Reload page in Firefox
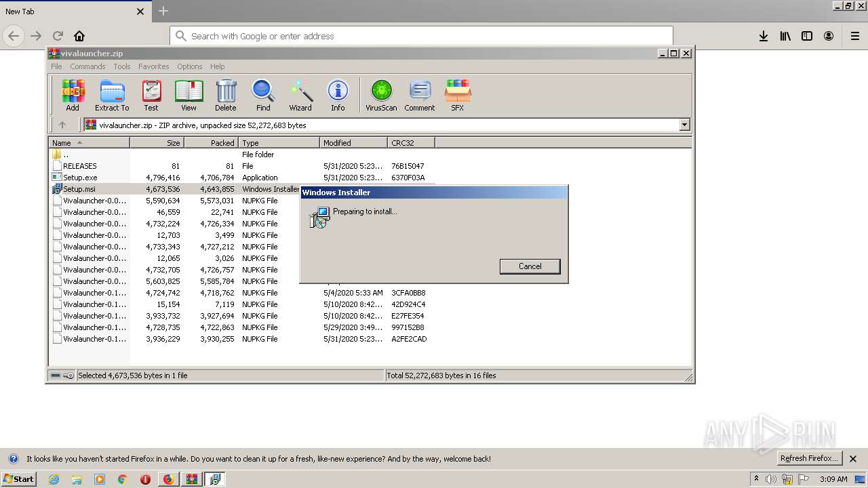Viewport: 868px width, 488px height. pos(58,36)
